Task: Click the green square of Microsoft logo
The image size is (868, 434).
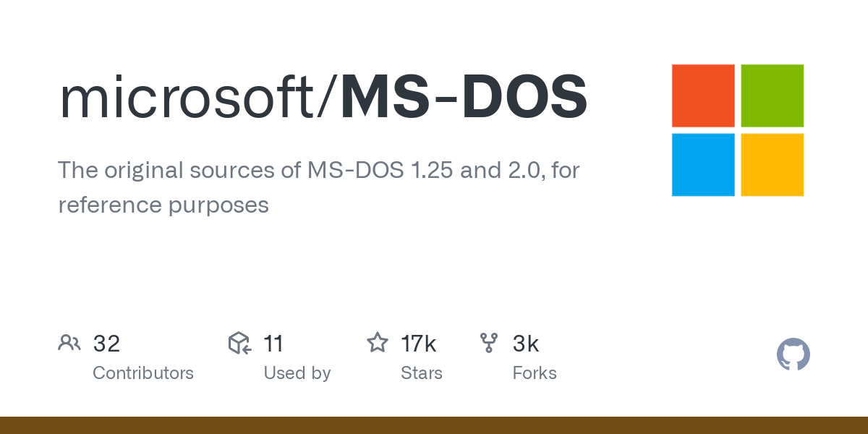Action: coord(773,95)
